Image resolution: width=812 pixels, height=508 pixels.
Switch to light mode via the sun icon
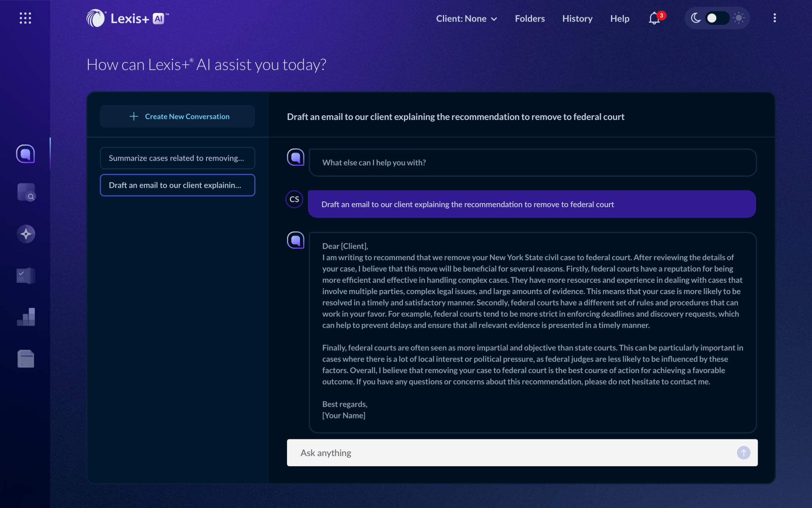pos(739,18)
